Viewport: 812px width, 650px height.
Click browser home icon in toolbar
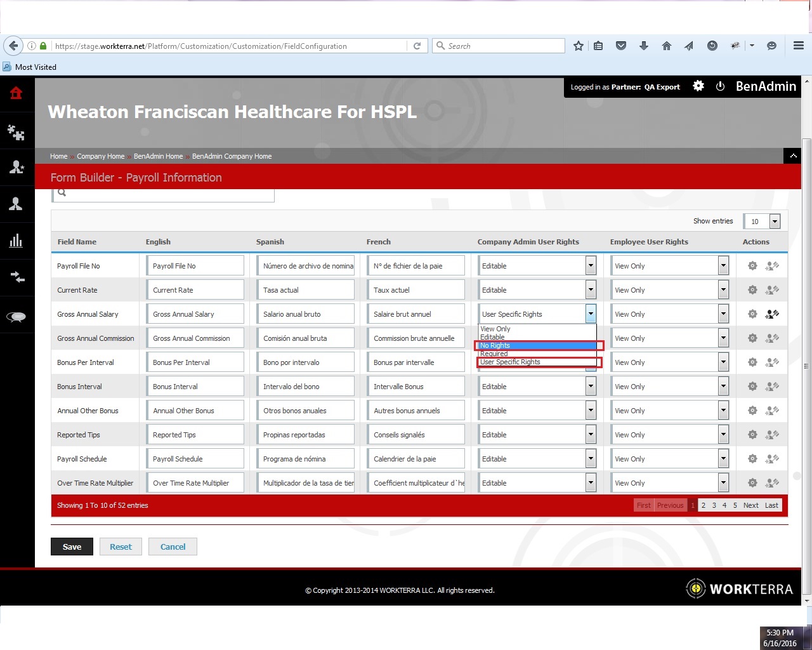point(666,46)
